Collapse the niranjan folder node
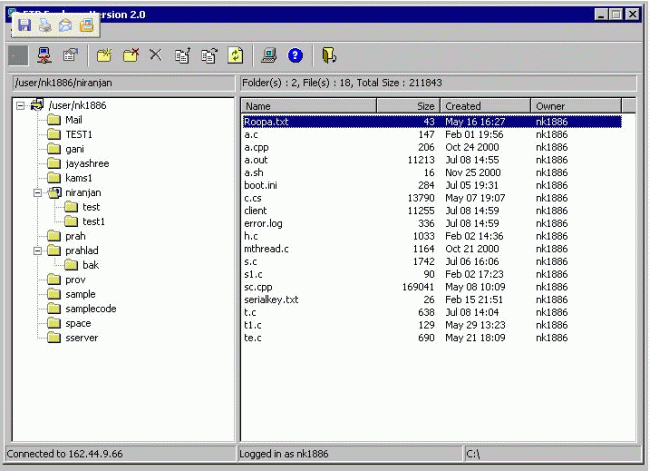 37,192
